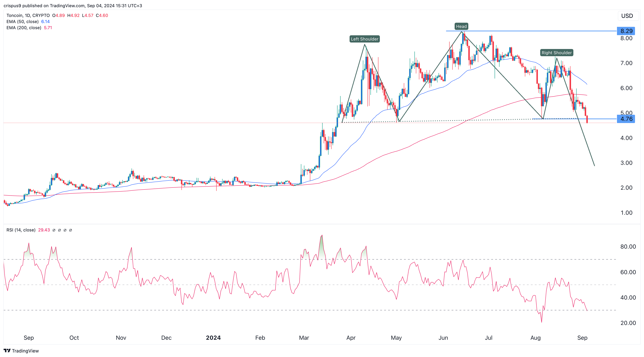Click the 3.00 price axis label
Viewport: 644px width, 357px height.
(x=626, y=163)
